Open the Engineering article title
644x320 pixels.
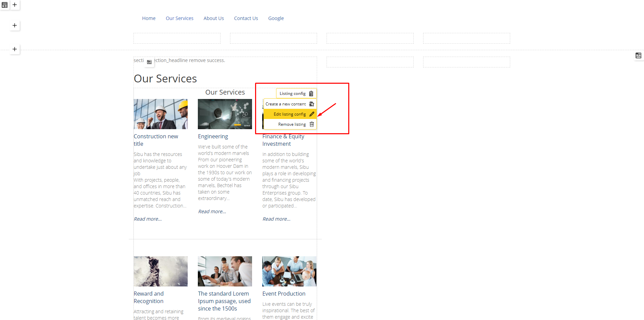213,136
